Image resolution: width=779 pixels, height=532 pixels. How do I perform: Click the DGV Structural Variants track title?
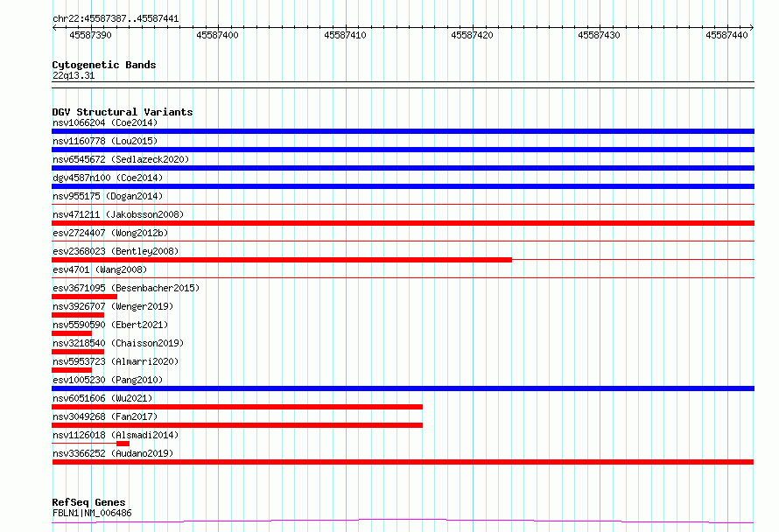123,112
